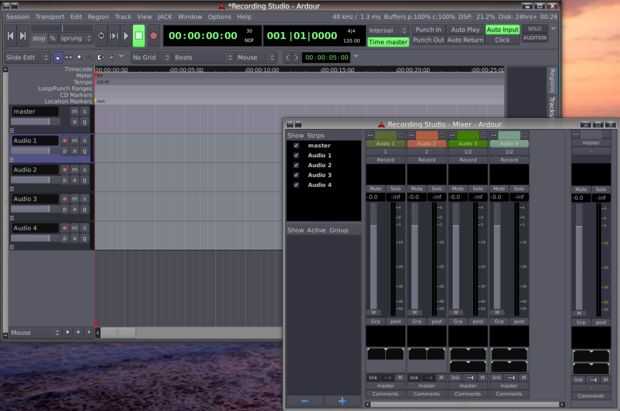Mute the Audio 1 track in the editor
Screen dimensions: 620x411
(x=75, y=140)
